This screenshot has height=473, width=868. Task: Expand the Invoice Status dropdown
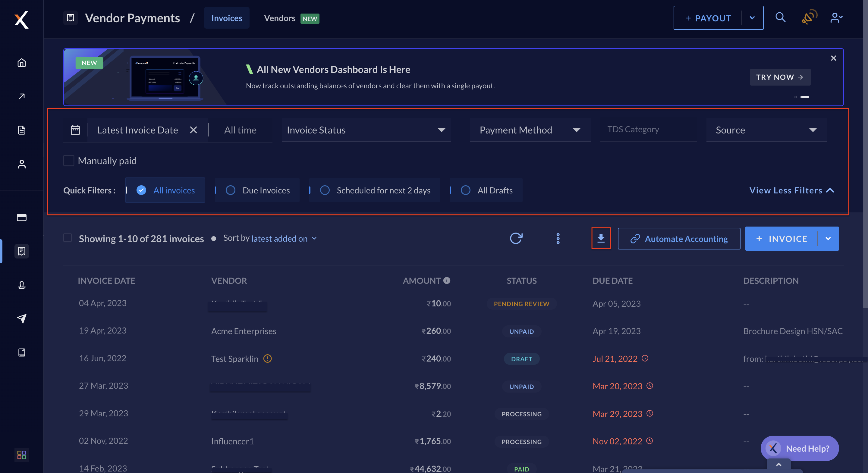coord(366,129)
